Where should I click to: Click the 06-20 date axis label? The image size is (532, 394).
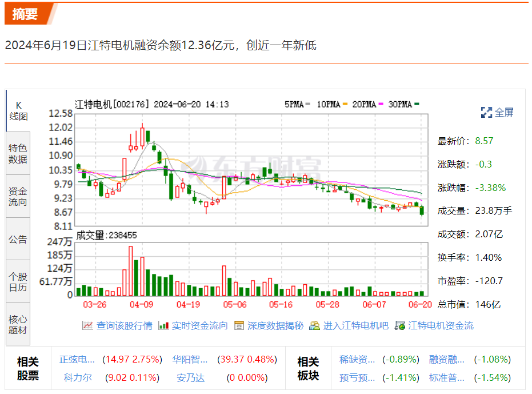point(420,305)
